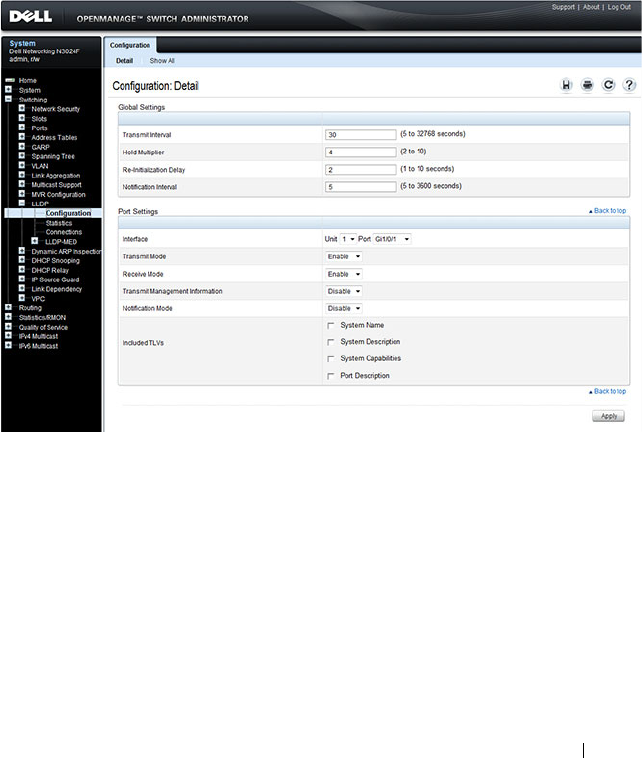The image size is (642, 758).
Task: Open LLDP Statistics in the tree
Action: pyautogui.click(x=59, y=223)
